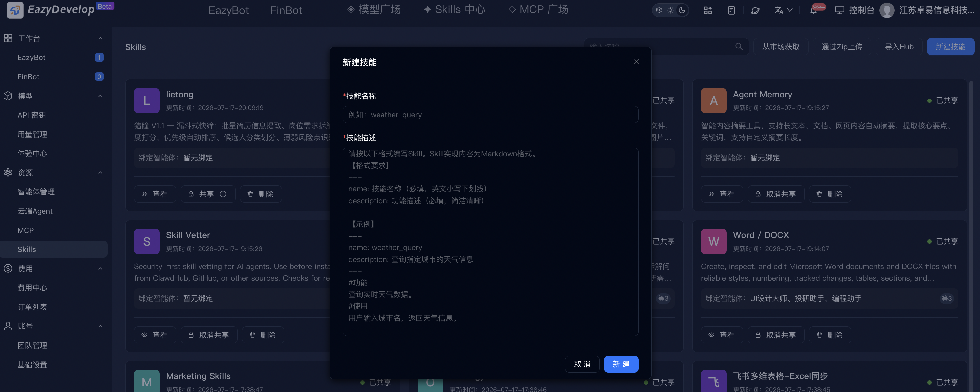Open the 模型广场 tab

[374, 10]
